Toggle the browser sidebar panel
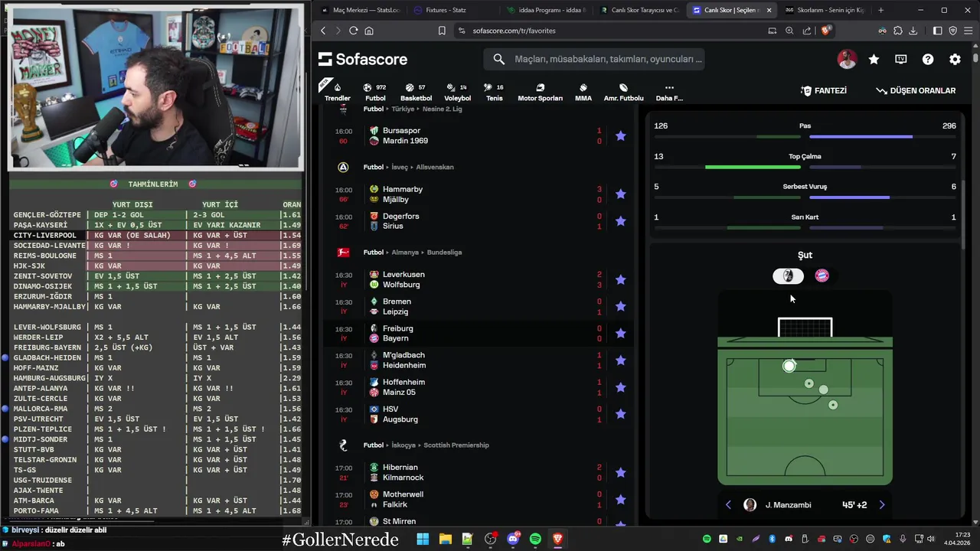Image resolution: width=980 pixels, height=551 pixels. (x=937, y=31)
